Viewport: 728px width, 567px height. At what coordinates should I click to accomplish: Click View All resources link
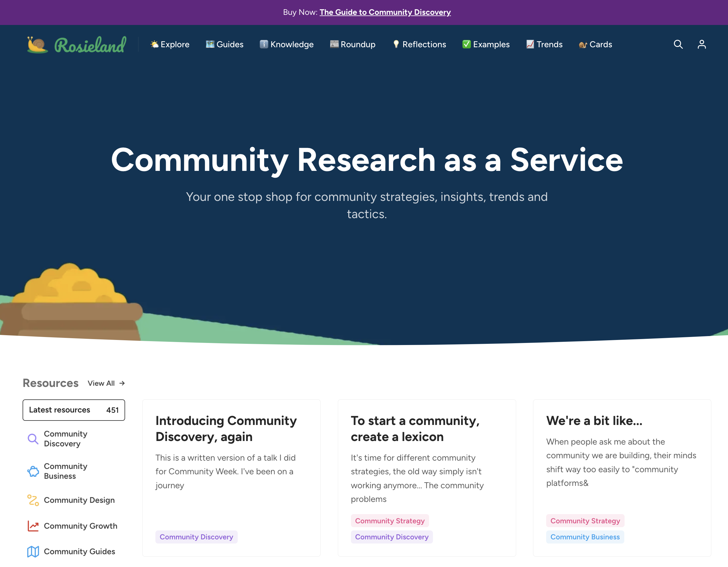pyautogui.click(x=106, y=383)
